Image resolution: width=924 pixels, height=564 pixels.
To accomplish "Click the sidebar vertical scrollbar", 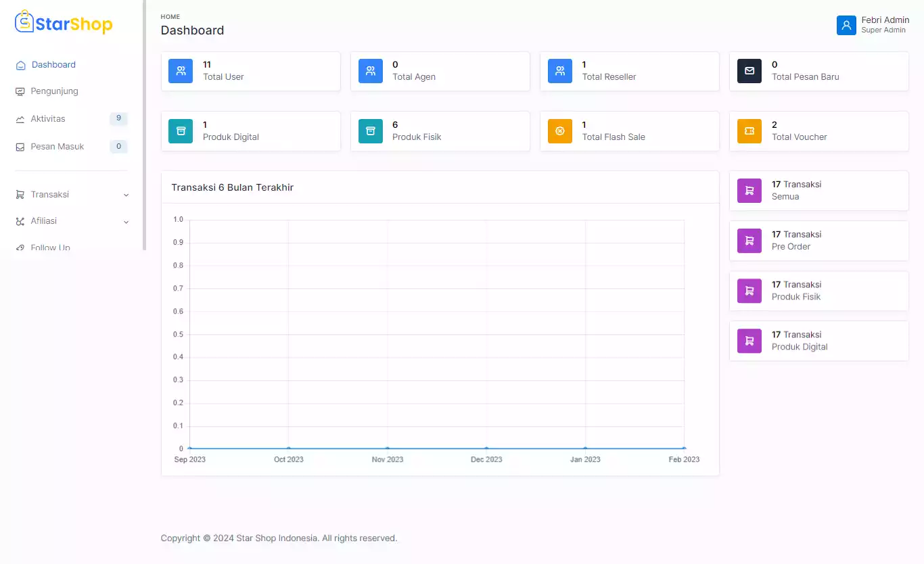I will [144, 125].
